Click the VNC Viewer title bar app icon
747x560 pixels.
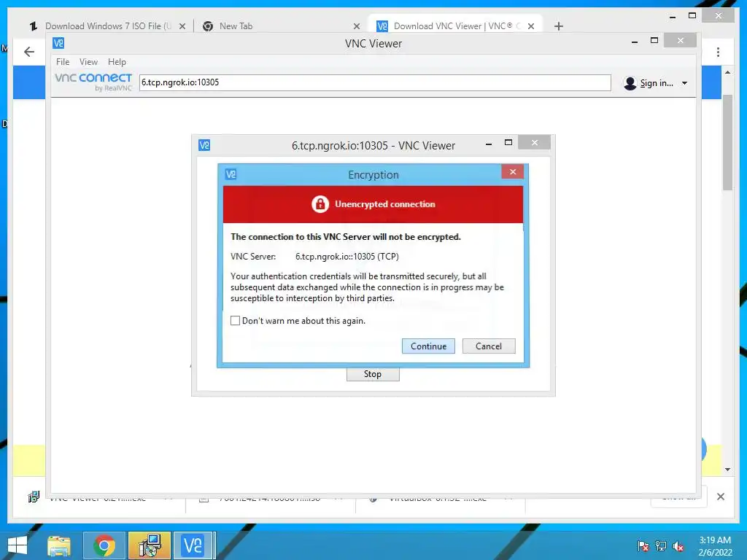tap(58, 43)
